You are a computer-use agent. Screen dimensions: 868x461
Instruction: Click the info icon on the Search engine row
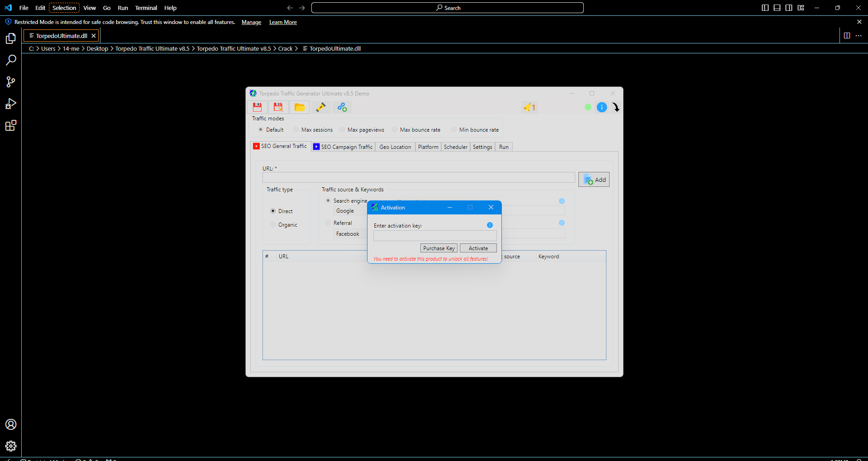[x=562, y=201]
